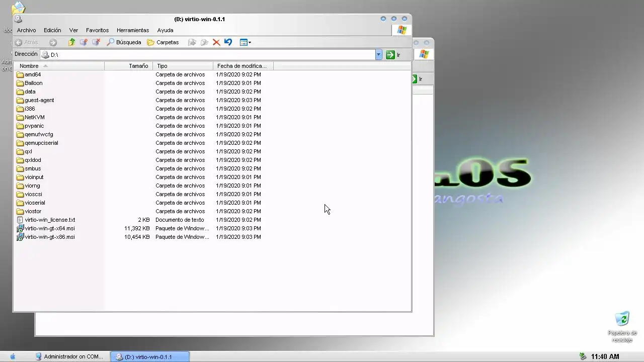Image resolution: width=644 pixels, height=362 pixels.
Task: Click the red X delete icon
Action: [x=216, y=42]
